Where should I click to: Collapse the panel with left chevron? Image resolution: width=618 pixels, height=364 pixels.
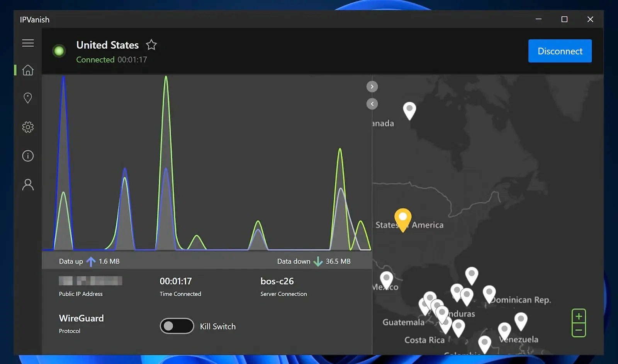pyautogui.click(x=372, y=104)
